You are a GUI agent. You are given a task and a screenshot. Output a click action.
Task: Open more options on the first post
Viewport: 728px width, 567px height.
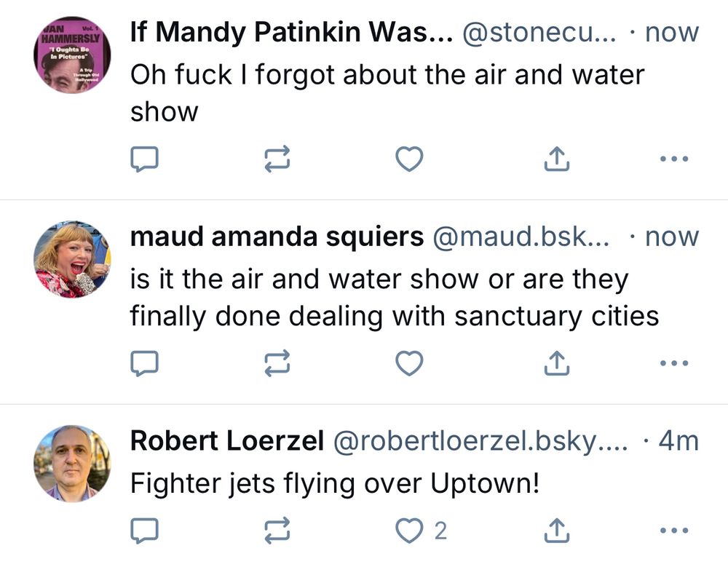tap(673, 159)
